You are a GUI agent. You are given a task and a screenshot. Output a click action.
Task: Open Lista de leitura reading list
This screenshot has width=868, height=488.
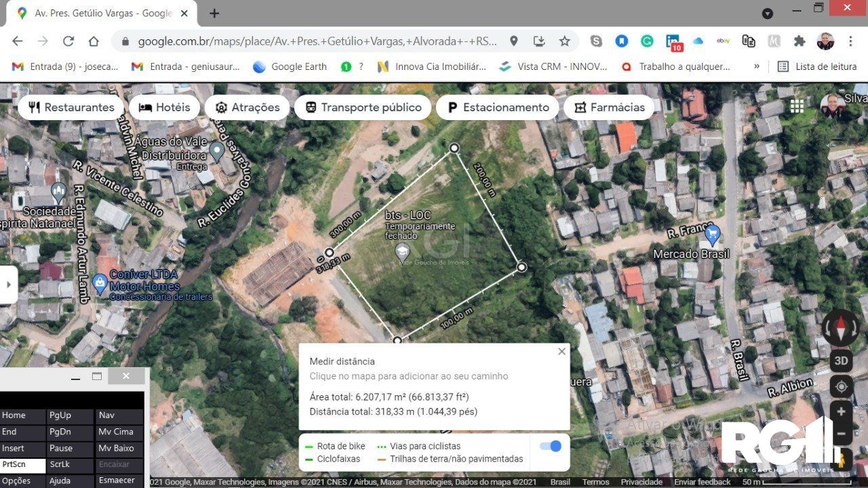818,67
